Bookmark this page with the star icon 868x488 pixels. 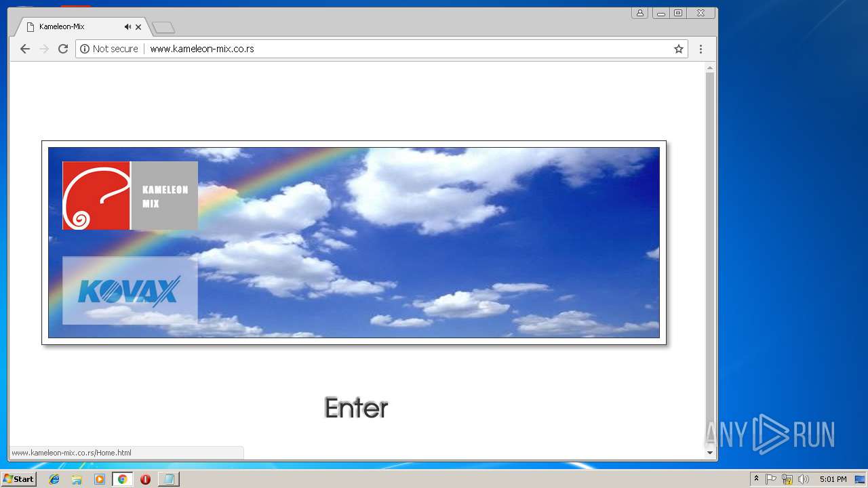[678, 49]
